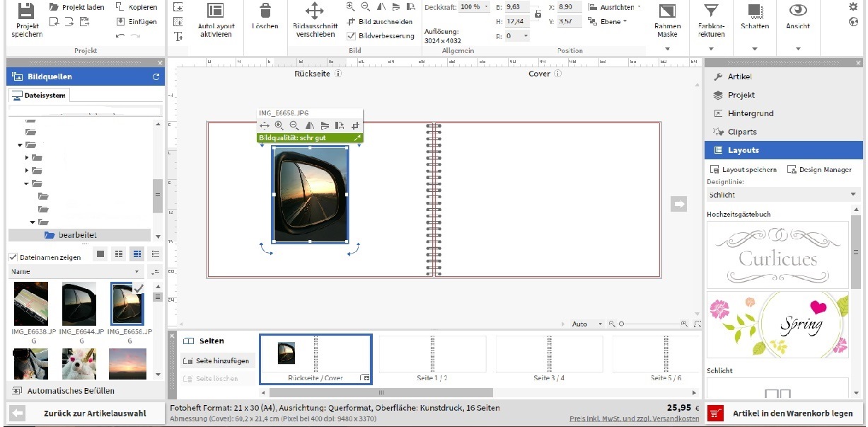Toggle the aspect ratio lock
Viewport: 868px width, 427px height.
tap(538, 13)
